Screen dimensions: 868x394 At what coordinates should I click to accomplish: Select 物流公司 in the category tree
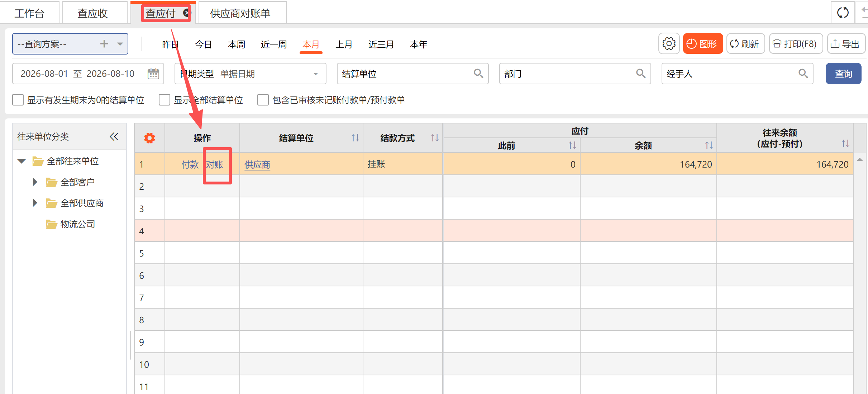point(78,224)
